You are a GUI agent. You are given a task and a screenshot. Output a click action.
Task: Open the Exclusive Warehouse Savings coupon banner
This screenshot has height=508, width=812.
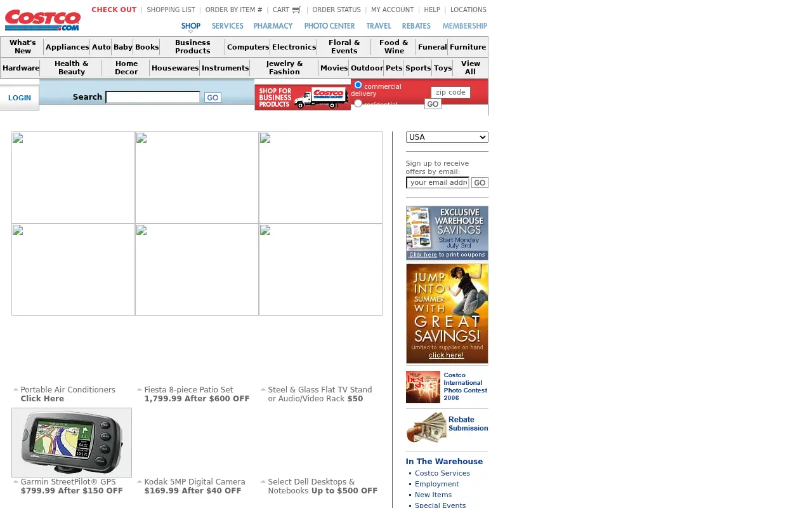click(x=447, y=233)
